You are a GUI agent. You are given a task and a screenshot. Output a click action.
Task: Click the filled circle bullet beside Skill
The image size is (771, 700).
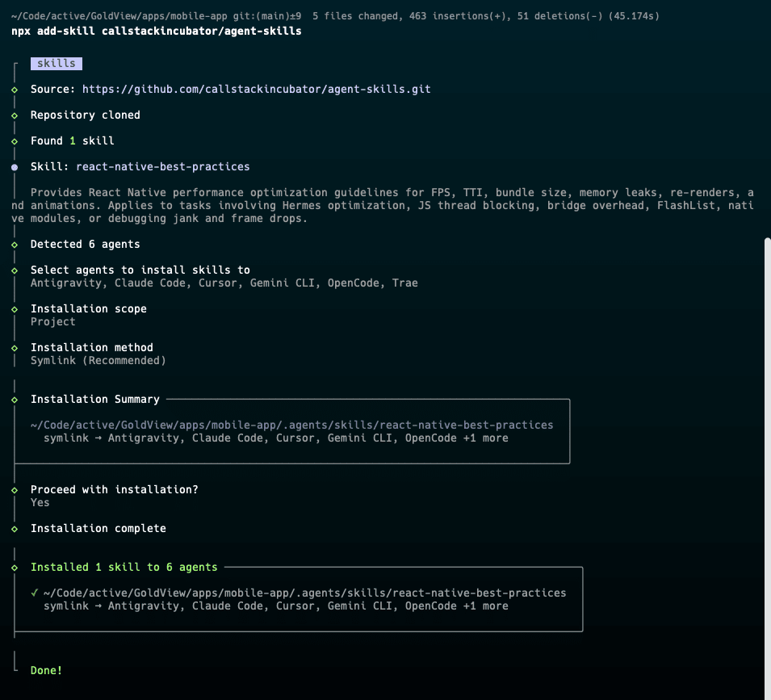pyautogui.click(x=15, y=167)
